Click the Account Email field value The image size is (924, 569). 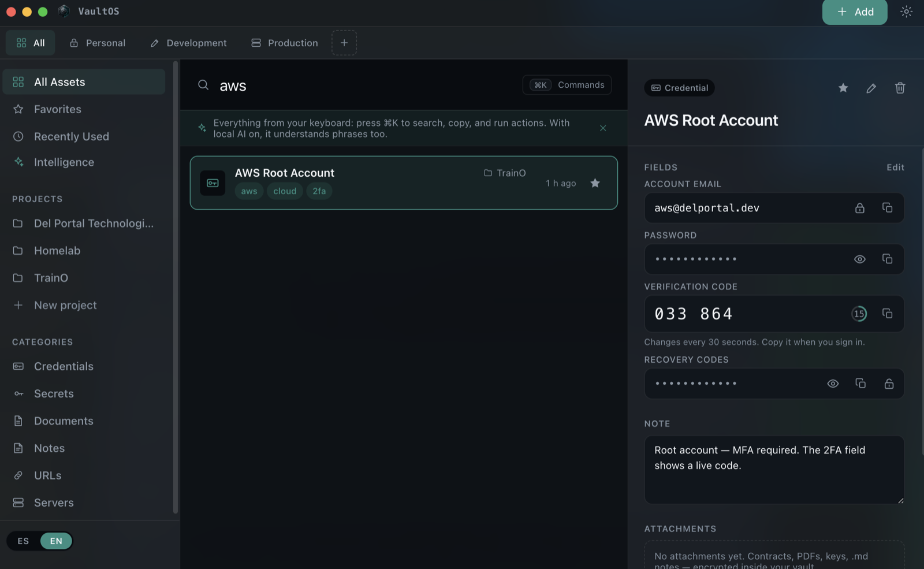click(x=707, y=208)
